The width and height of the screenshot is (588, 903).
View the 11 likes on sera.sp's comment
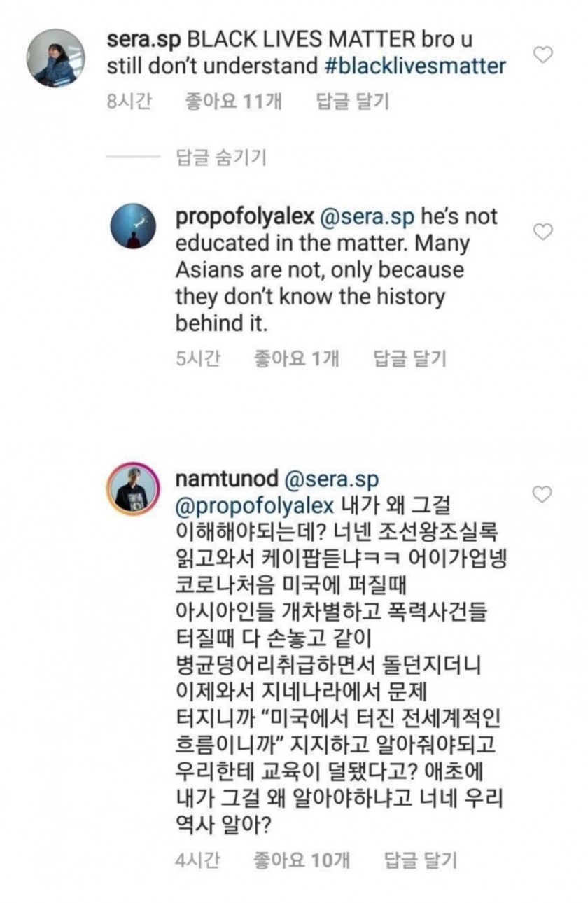(233, 101)
